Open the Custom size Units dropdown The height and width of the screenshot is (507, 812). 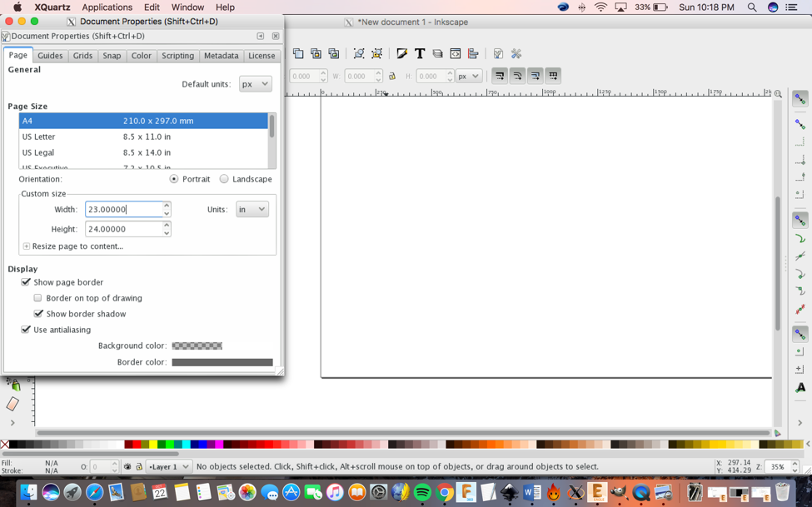pos(252,209)
